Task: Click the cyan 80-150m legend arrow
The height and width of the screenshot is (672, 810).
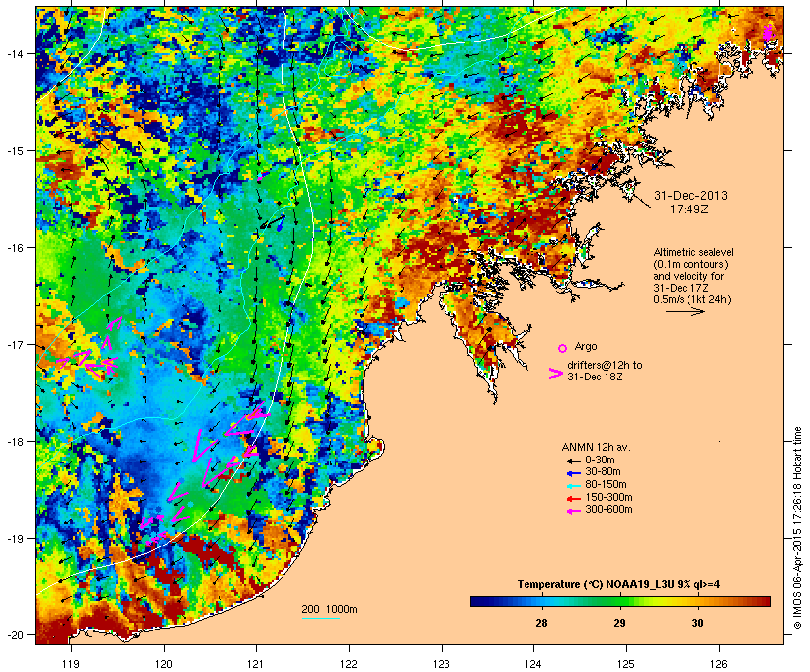Action: click(573, 486)
